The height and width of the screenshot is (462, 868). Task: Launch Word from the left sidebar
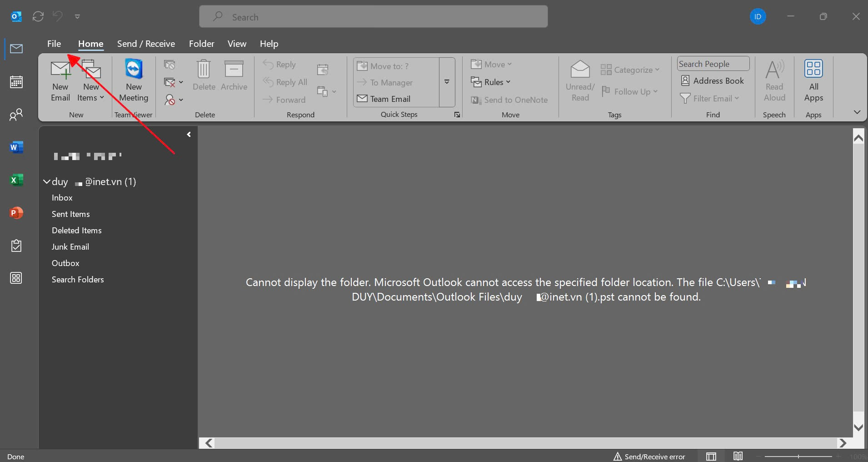16,147
